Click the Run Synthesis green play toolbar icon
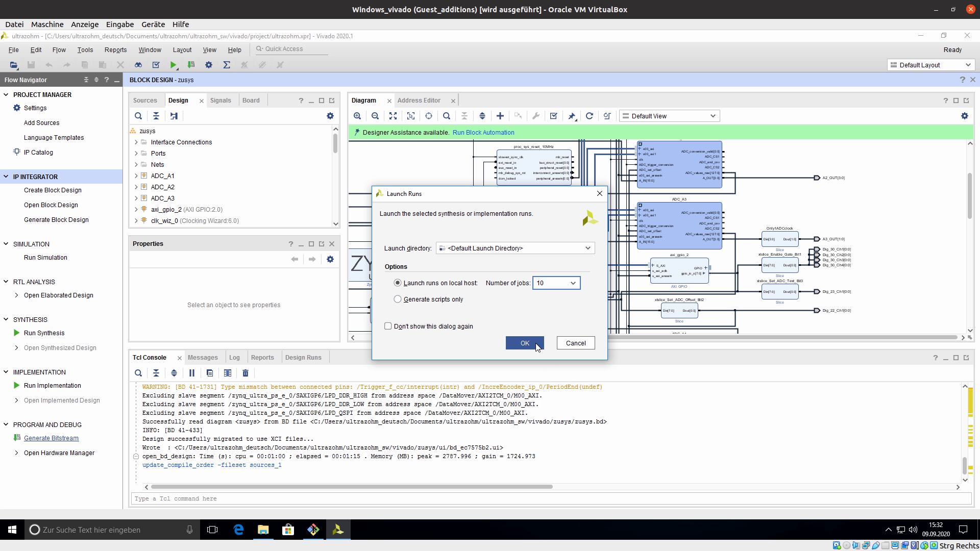 (x=174, y=65)
